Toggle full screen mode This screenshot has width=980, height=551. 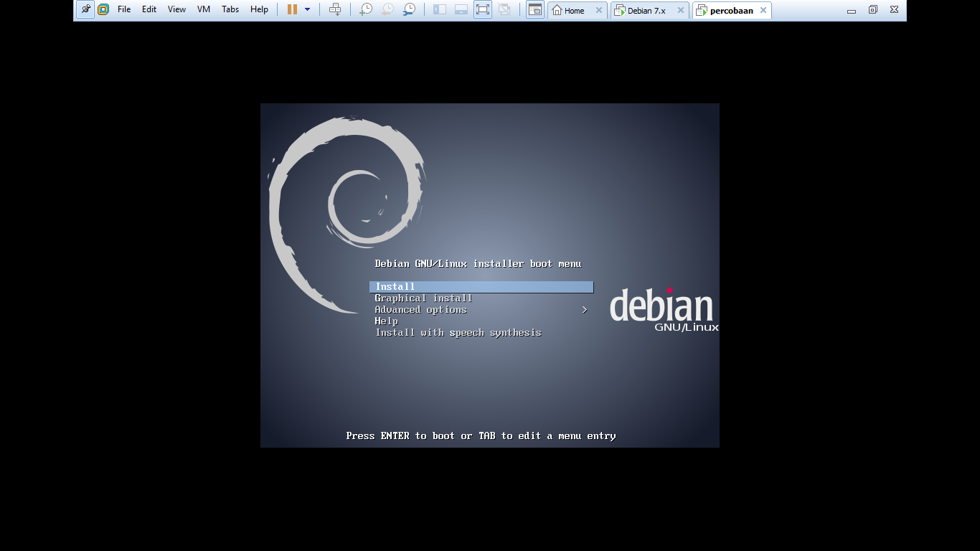coord(482,9)
